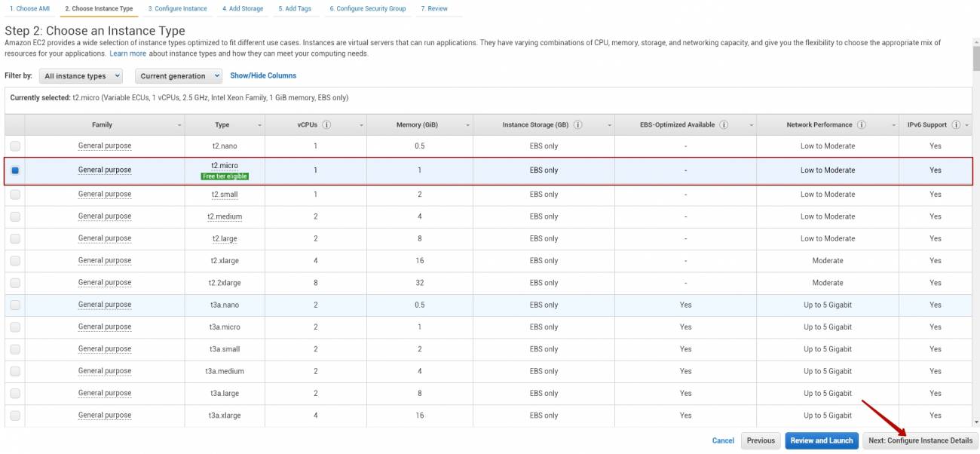Click the vertical scrollbar down arrow
Image resolution: width=980 pixels, height=454 pixels.
click(x=976, y=422)
